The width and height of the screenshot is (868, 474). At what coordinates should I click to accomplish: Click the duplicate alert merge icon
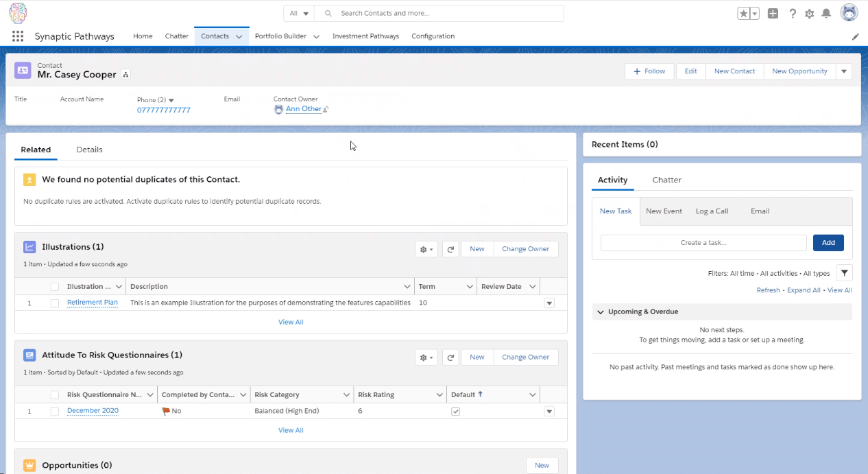[29, 180]
